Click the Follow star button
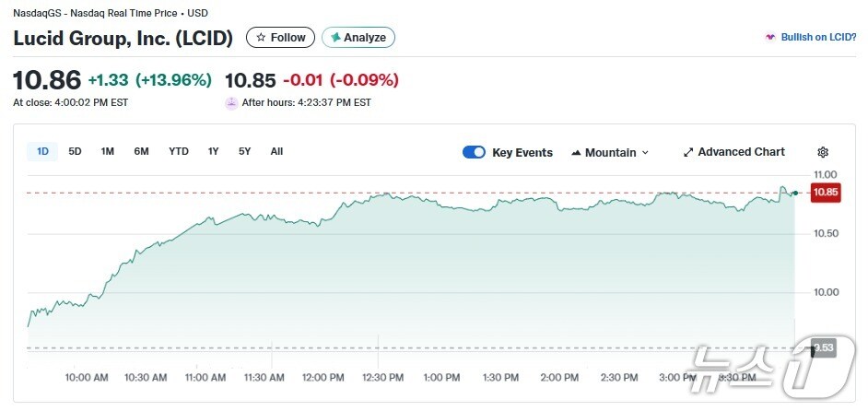 click(280, 38)
